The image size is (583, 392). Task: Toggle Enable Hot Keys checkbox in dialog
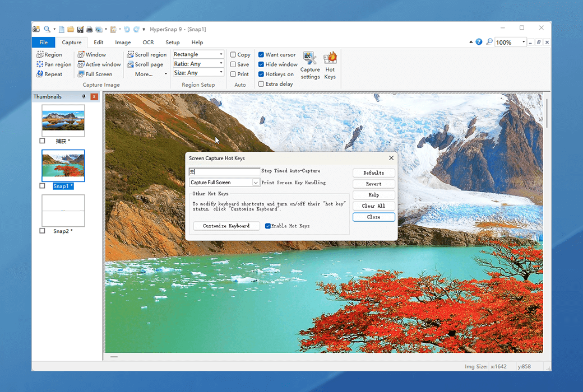tap(268, 226)
